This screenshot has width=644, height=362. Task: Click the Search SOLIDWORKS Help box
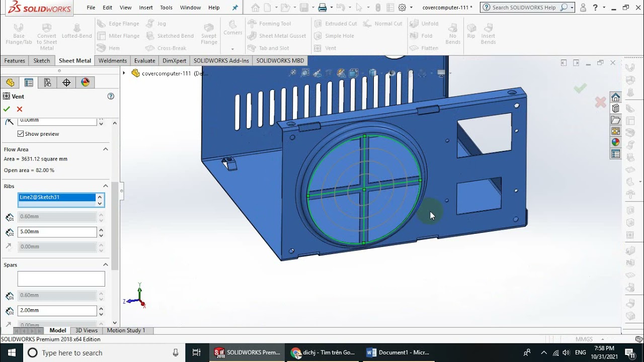coord(525,8)
